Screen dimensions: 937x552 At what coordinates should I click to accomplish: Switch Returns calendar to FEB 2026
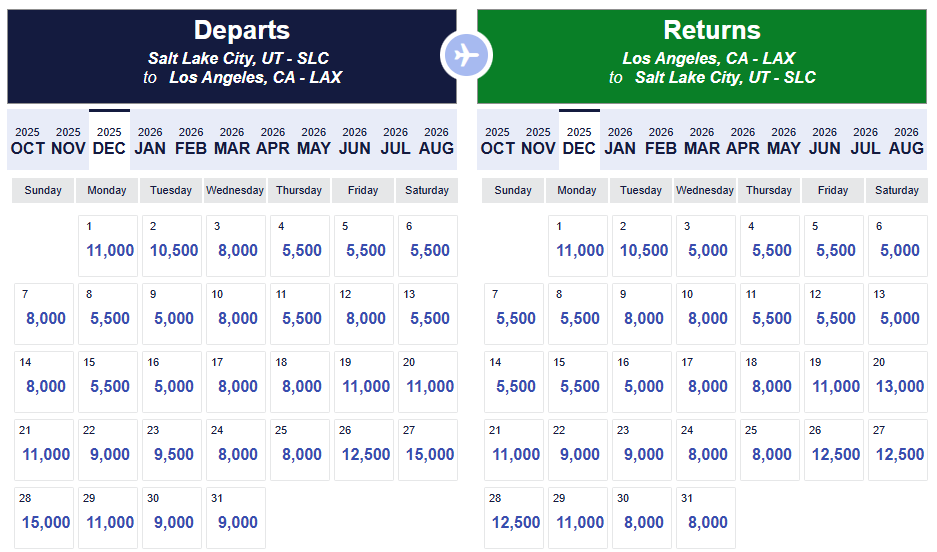[661, 140]
